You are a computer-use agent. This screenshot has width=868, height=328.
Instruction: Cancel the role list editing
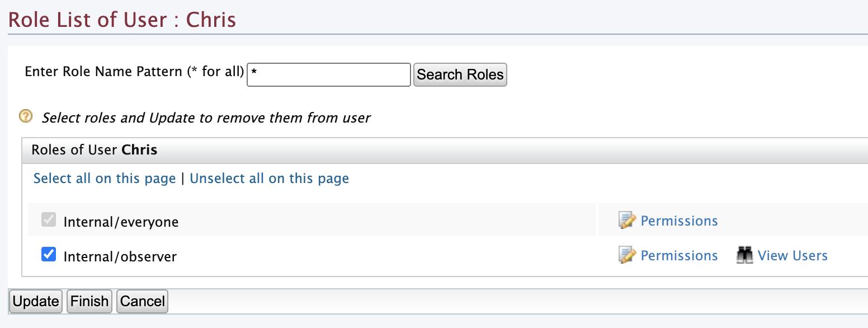point(143,301)
